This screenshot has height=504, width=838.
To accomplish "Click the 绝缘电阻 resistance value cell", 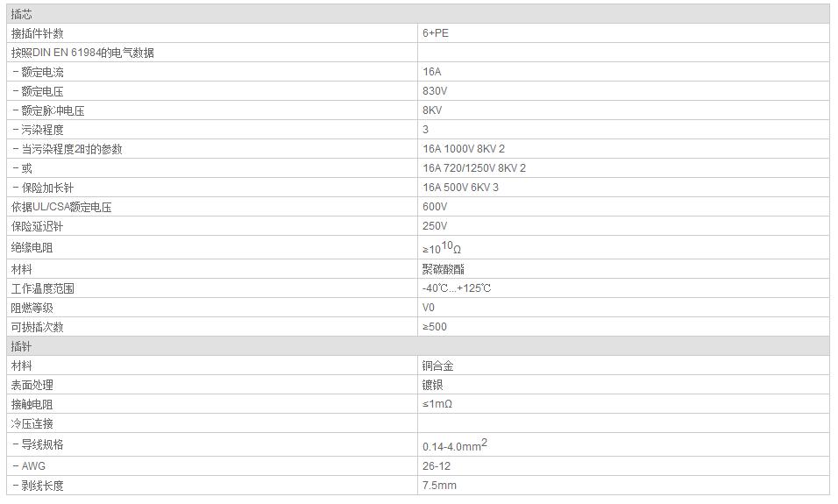I will [x=442, y=248].
